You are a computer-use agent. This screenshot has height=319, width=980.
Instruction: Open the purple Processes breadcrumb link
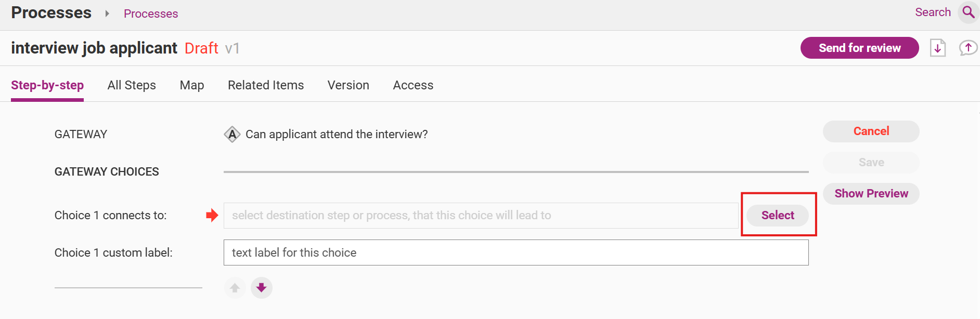coord(151,14)
